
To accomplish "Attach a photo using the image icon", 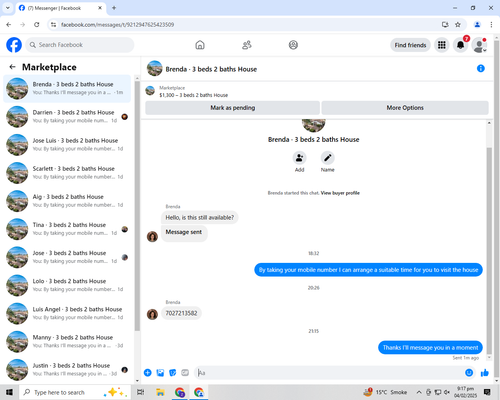I will click(160, 373).
